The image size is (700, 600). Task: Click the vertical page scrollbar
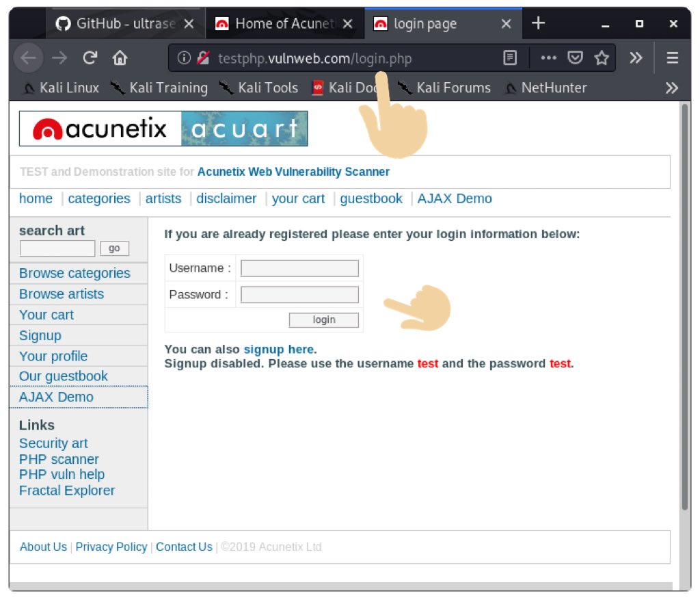[684, 306]
